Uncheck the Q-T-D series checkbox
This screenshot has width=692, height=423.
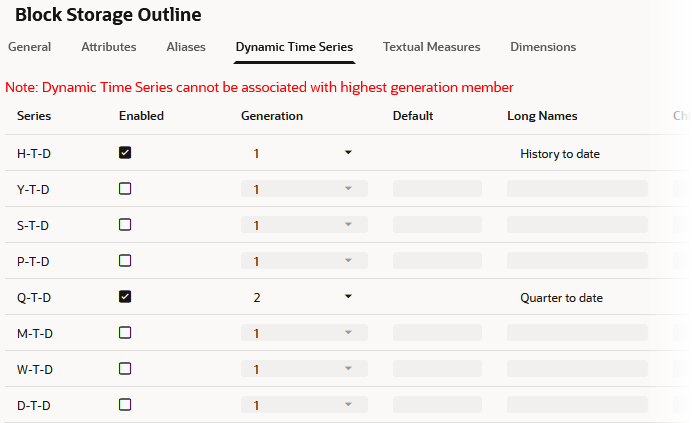pyautogui.click(x=125, y=297)
